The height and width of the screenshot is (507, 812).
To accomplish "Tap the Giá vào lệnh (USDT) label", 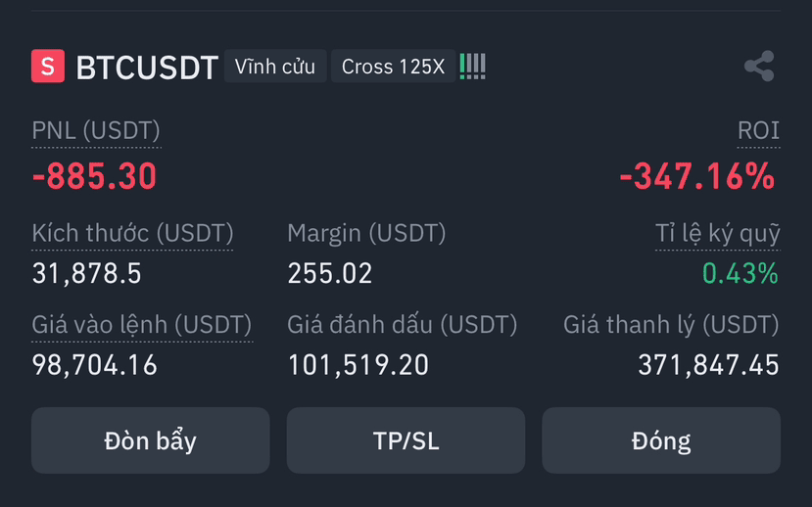I will point(142,325).
